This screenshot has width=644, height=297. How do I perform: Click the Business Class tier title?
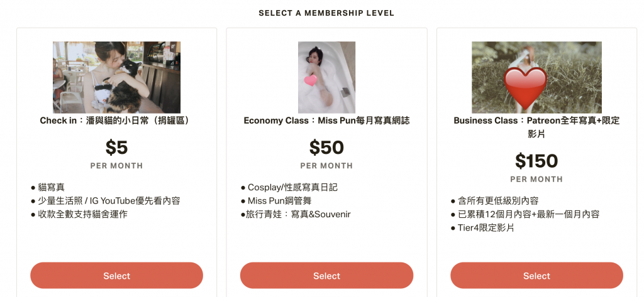(536, 126)
